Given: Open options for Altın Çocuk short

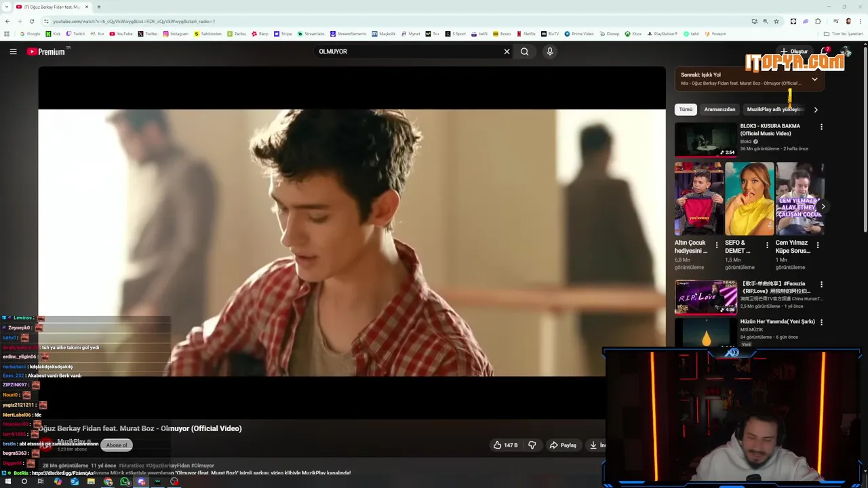Looking at the screenshot, I should coord(717,245).
